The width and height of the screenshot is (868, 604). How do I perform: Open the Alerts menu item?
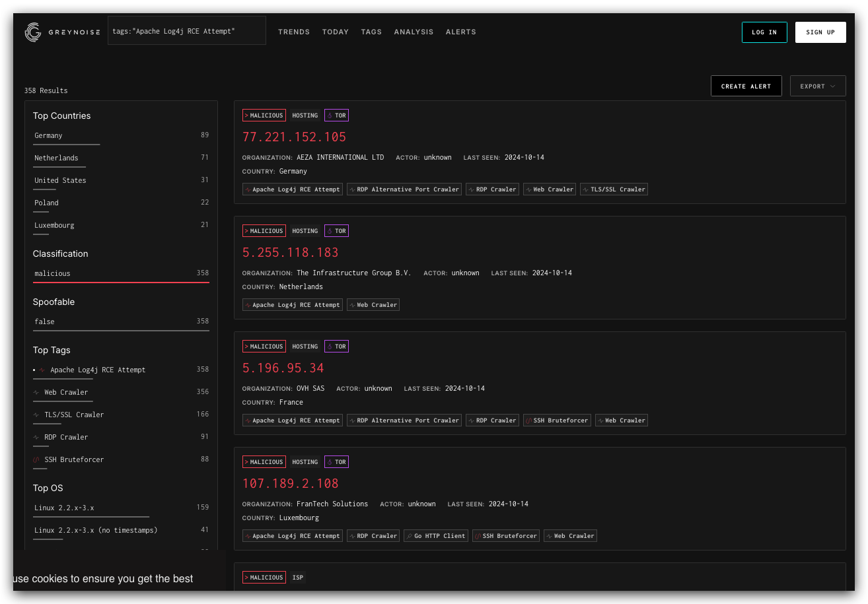[461, 32]
